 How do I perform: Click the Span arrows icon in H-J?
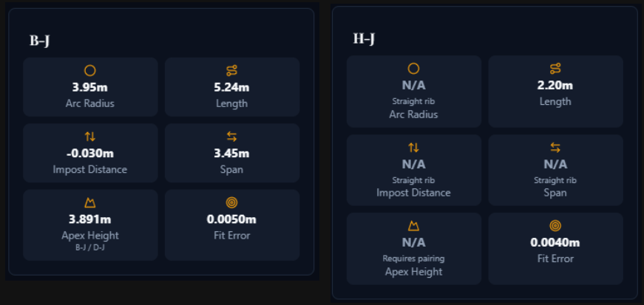[x=555, y=148]
